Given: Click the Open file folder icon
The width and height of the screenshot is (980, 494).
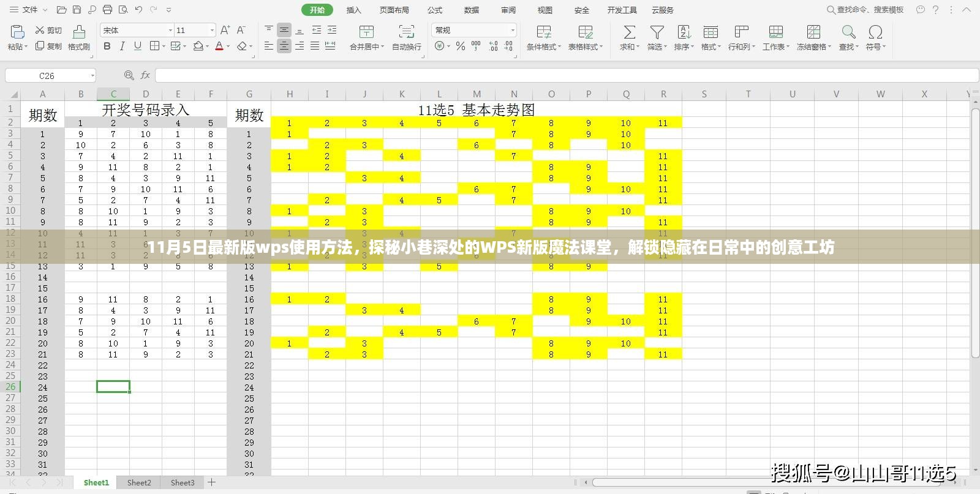Looking at the screenshot, I should click(61, 10).
